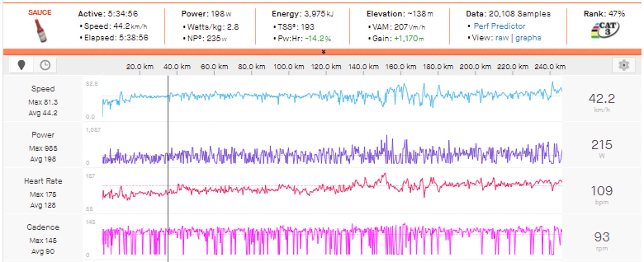Click the Heart Rate graph label
This screenshot has height=262, width=644.
[43, 181]
